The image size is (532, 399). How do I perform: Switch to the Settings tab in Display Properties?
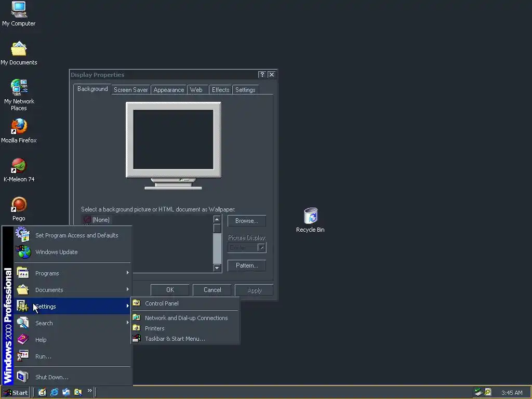click(245, 90)
